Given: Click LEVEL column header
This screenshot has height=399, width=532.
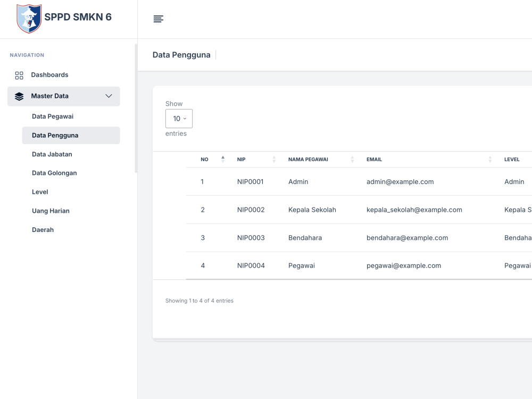Looking at the screenshot, I should click(512, 160).
